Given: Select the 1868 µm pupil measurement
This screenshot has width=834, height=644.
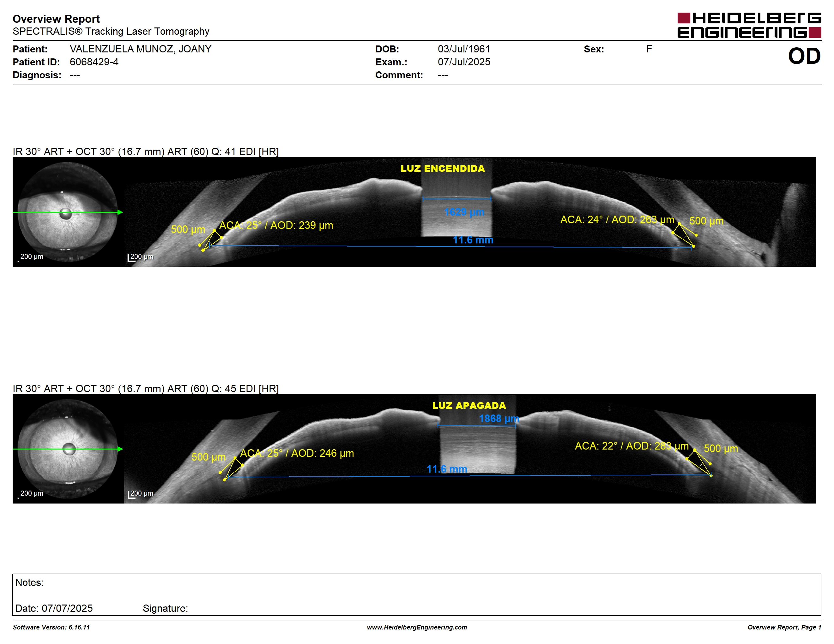Looking at the screenshot, I should tap(499, 419).
